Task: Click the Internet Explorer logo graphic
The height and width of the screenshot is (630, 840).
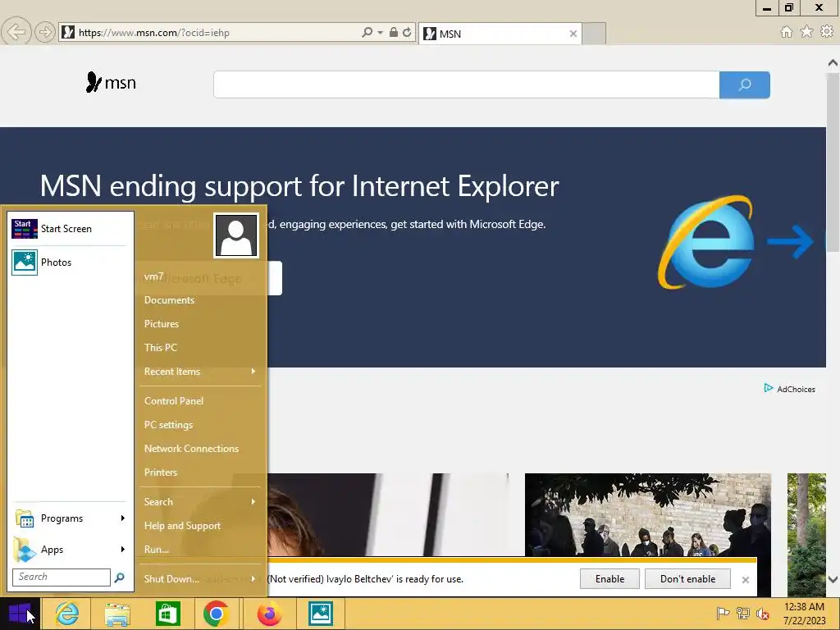Action: point(706,242)
